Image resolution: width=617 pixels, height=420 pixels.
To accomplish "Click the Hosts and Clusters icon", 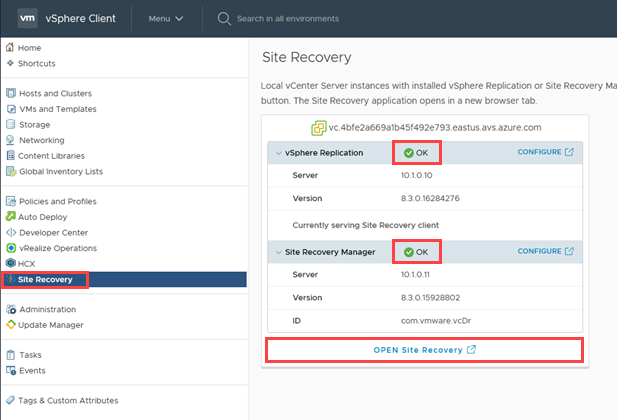I will click(x=11, y=93).
